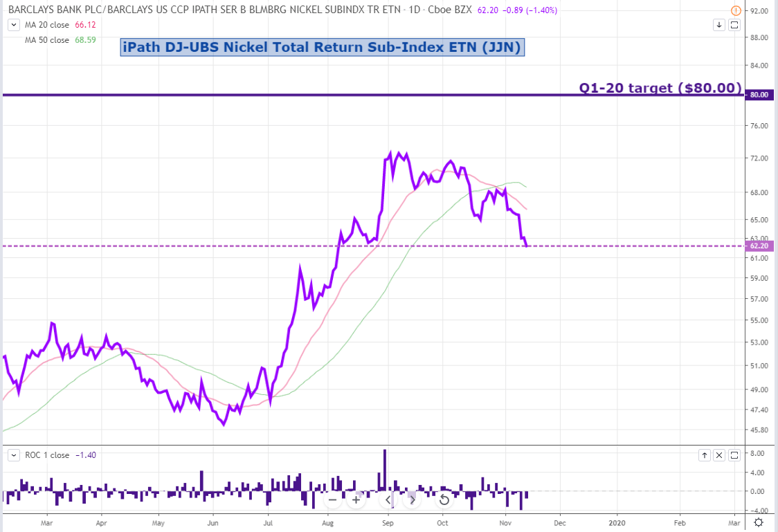The image size is (778, 532).
Task: Click the 72.00 price scale label
Action: click(x=759, y=158)
